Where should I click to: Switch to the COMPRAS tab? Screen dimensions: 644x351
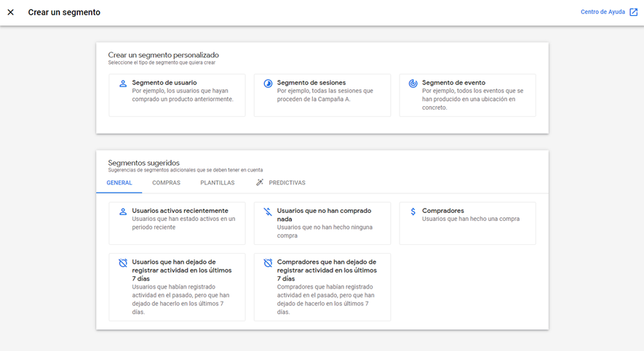tap(167, 183)
